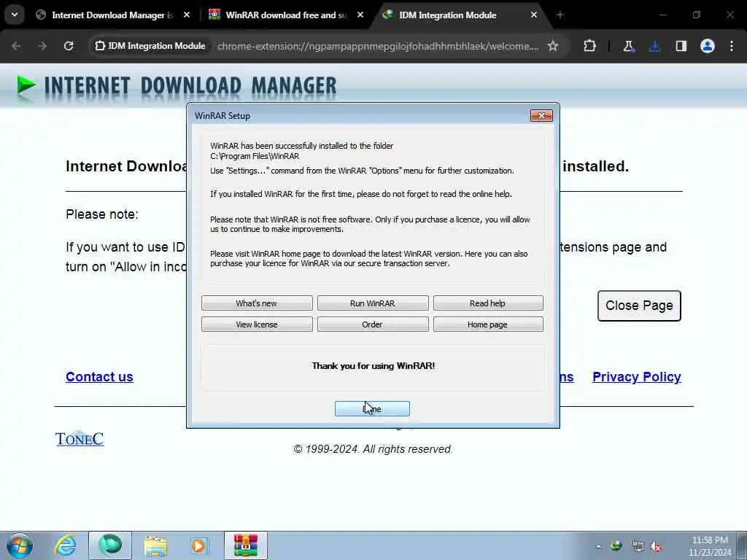747x560 pixels.
Task: Open the Privacy Policy link
Action: pos(636,377)
